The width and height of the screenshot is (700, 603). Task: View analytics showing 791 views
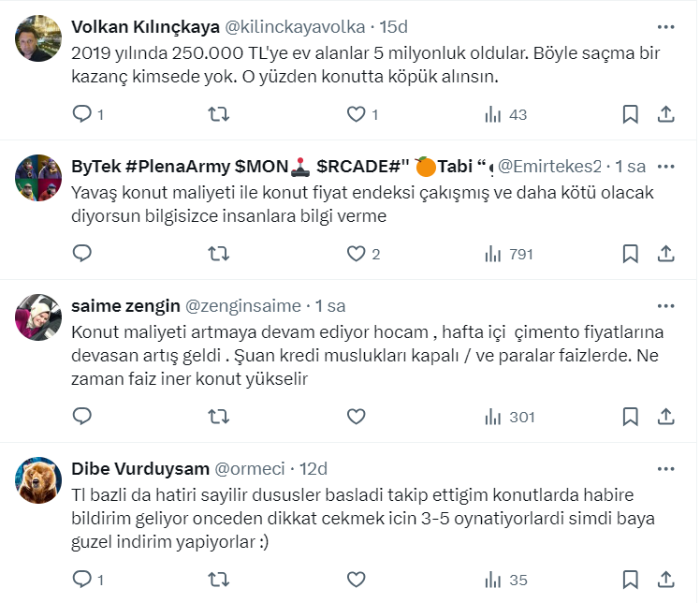click(x=508, y=254)
